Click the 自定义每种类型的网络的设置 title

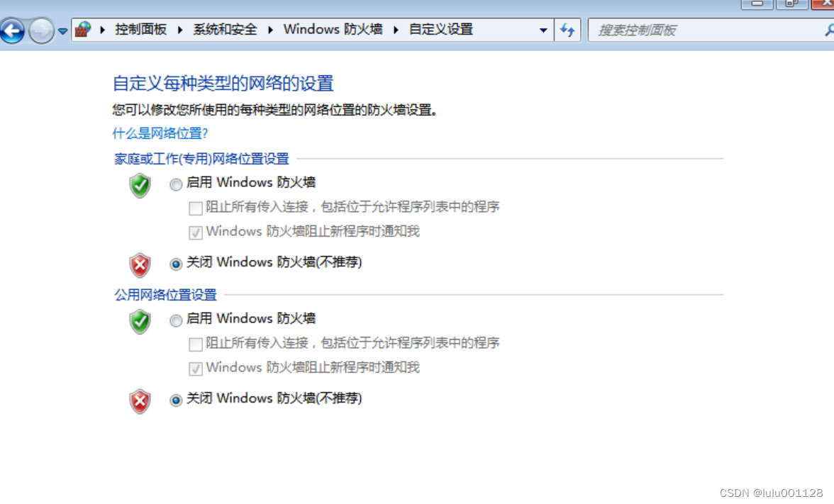[x=223, y=84]
